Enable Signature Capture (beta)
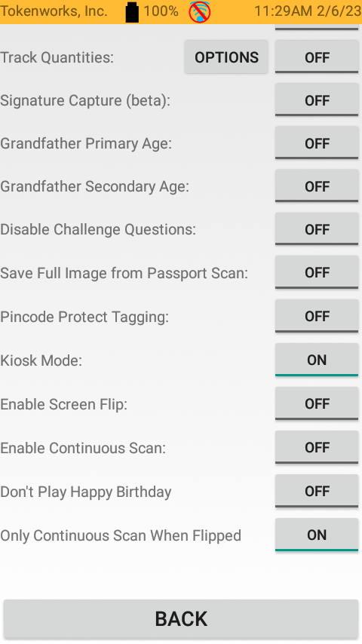362x644 pixels. coord(317,100)
